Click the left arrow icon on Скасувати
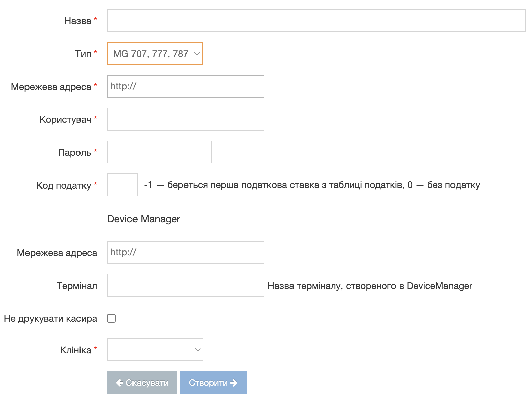Viewport: 532px width, 400px height. (119, 383)
